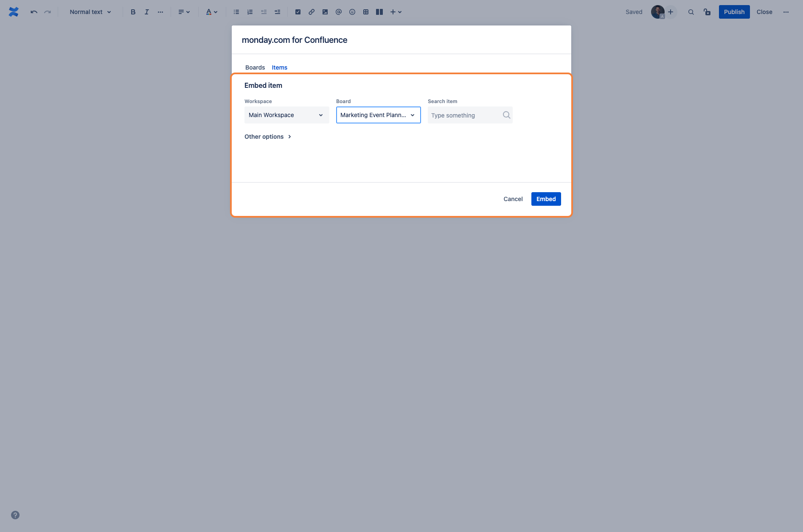Insert an @ mention
Screen dimensions: 803x532
click(x=339, y=12)
